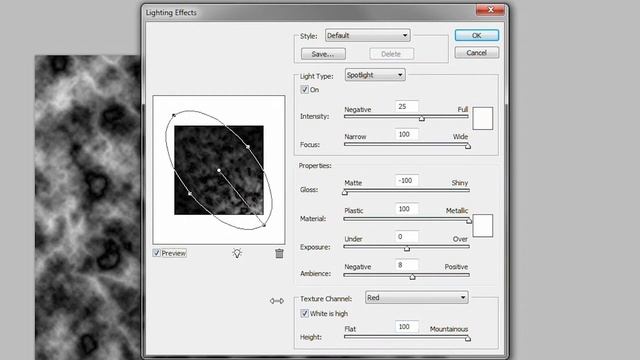Image resolution: width=640 pixels, height=360 pixels.
Task: Click the Exposure value field showing 0
Action: [x=407, y=237]
